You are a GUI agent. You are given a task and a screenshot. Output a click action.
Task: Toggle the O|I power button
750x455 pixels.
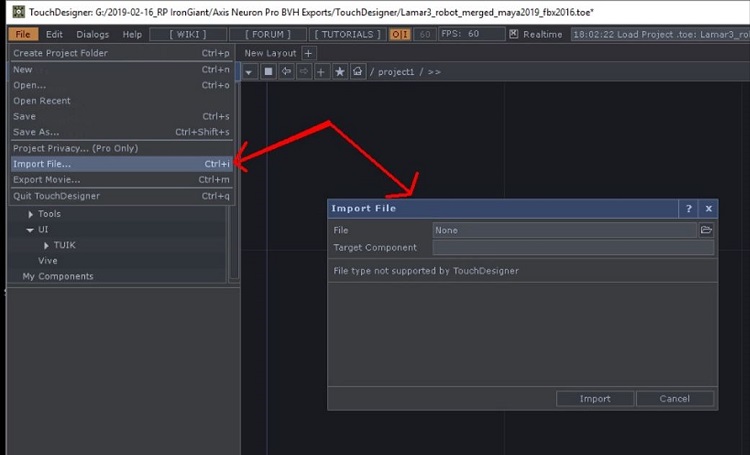point(400,34)
